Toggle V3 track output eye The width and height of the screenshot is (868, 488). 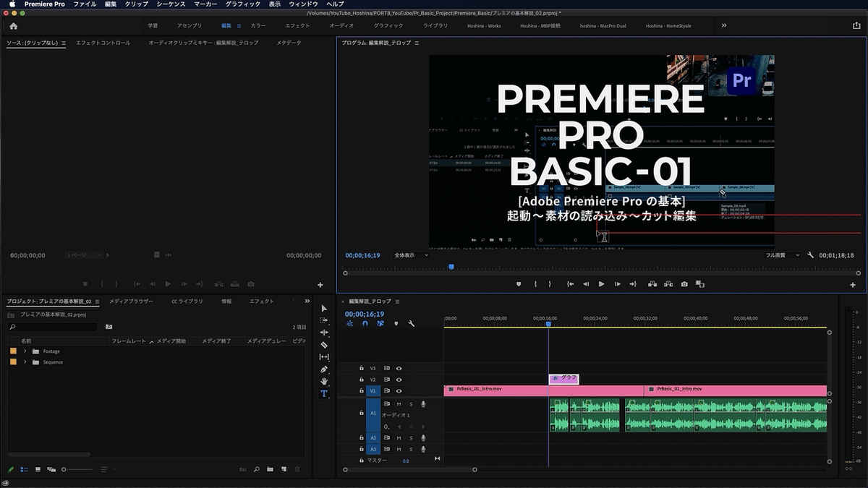point(399,368)
